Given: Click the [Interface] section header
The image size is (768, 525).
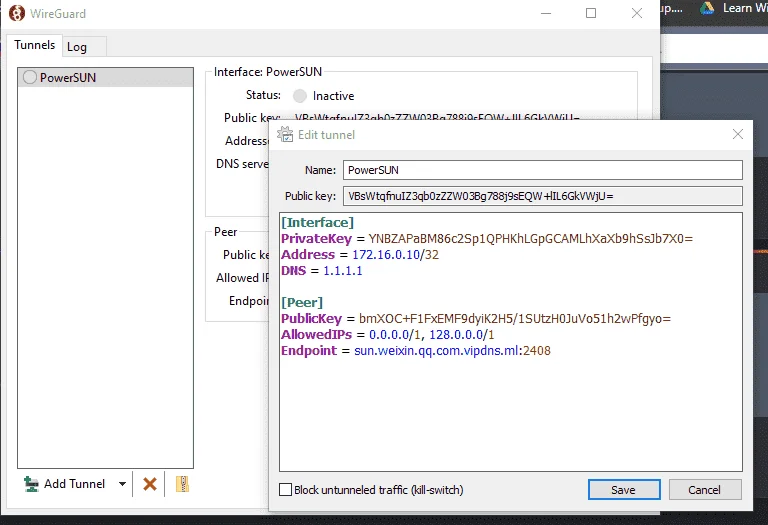Looking at the screenshot, I should coord(317,223).
